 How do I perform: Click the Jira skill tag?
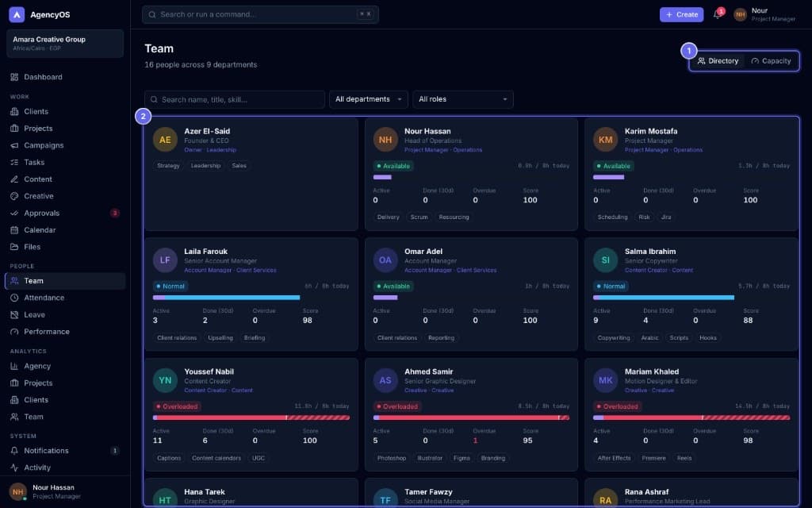pos(666,217)
